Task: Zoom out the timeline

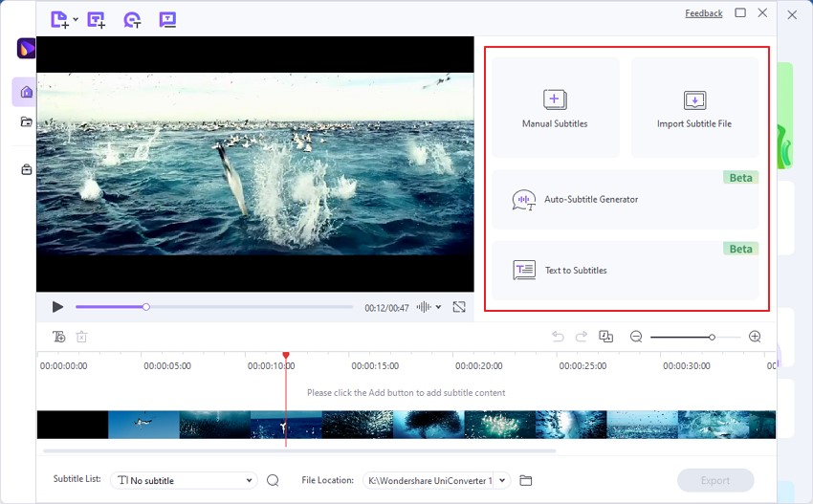Action: pos(636,337)
